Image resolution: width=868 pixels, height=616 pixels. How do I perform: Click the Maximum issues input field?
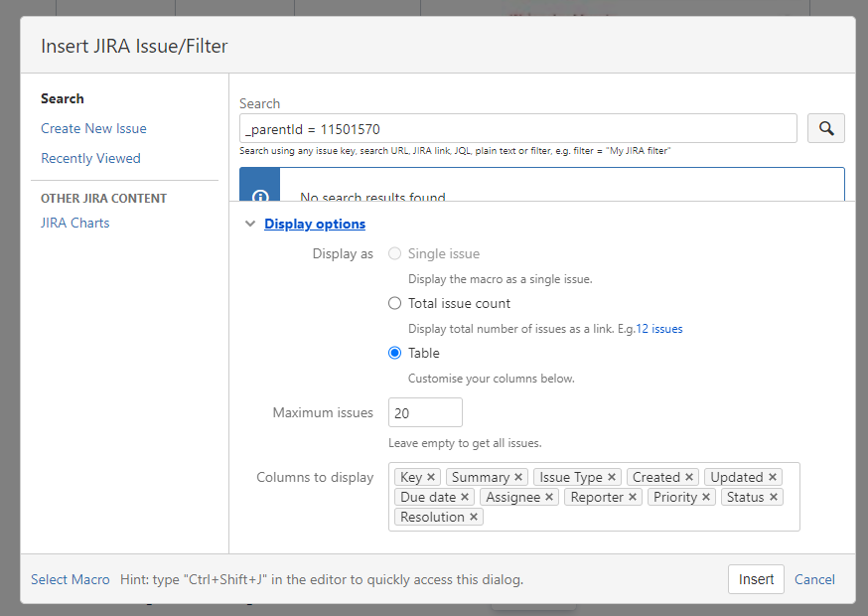tap(425, 412)
